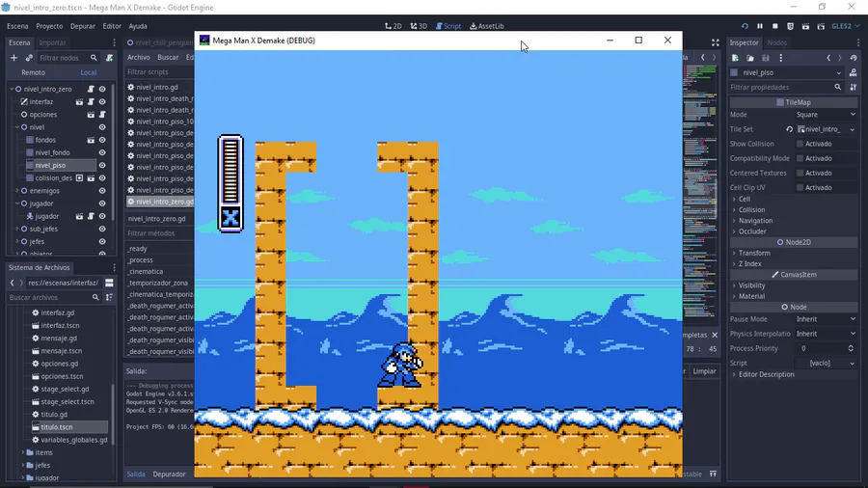868x488 pixels.
Task: Toggle distraction-free mode with the expand arrows icon
Action: point(716,42)
